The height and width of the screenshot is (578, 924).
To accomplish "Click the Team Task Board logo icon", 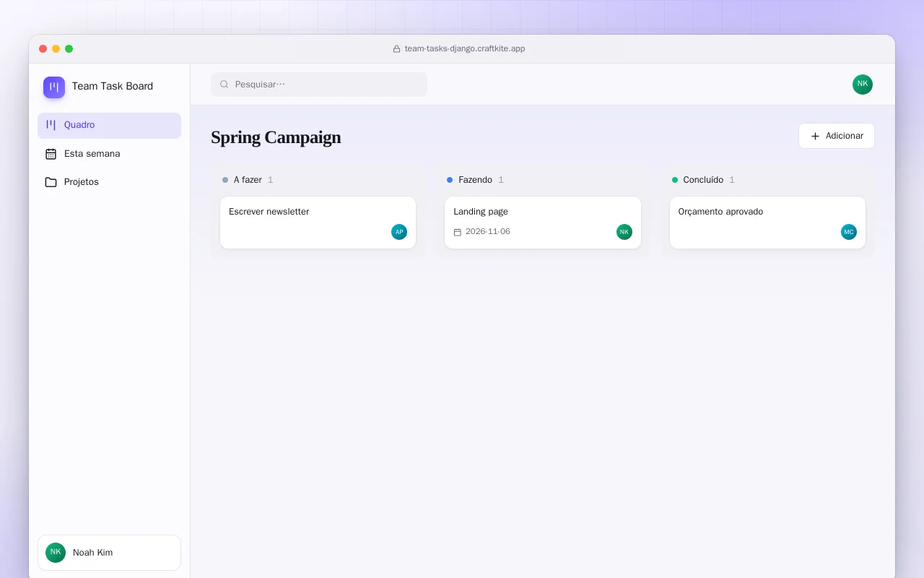I will coord(54,87).
